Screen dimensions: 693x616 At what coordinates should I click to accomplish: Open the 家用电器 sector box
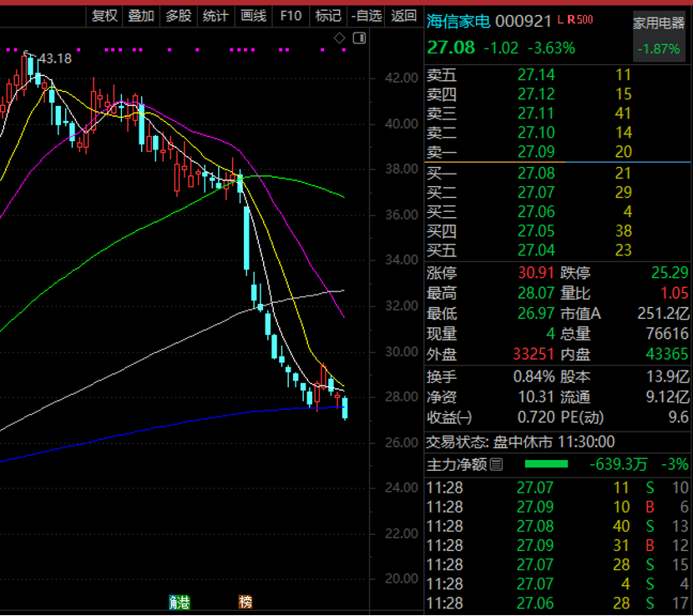(x=658, y=36)
